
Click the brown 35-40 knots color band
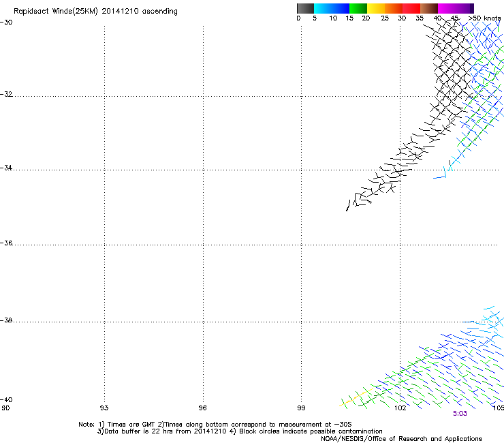429,8
